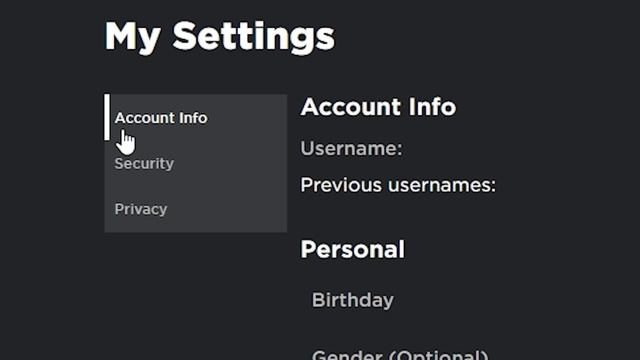The image size is (640, 360).
Task: Click the white active-tab indicator bar
Action: tap(107, 118)
